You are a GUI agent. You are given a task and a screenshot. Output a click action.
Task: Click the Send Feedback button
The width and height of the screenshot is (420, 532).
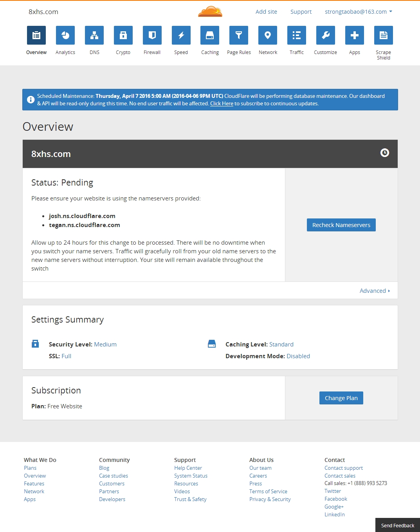pyautogui.click(x=398, y=525)
